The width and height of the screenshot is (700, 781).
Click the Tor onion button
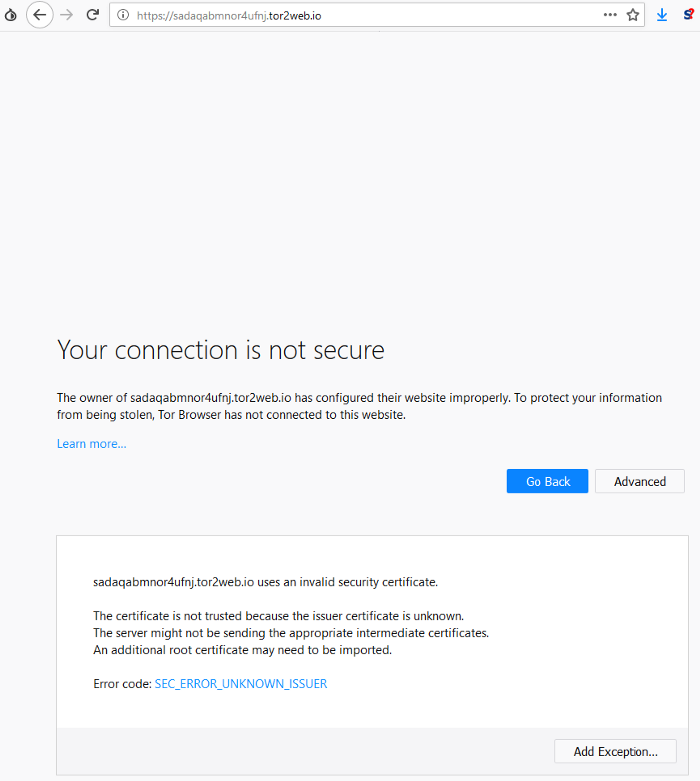(10, 15)
